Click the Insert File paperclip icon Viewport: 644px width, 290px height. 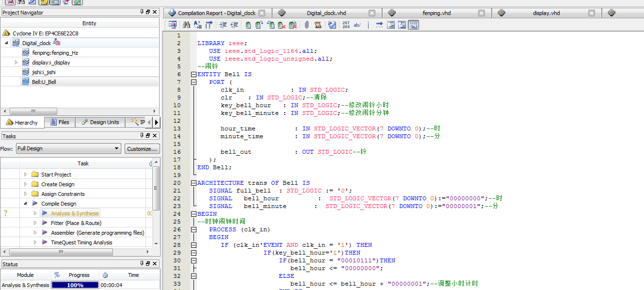[306, 25]
